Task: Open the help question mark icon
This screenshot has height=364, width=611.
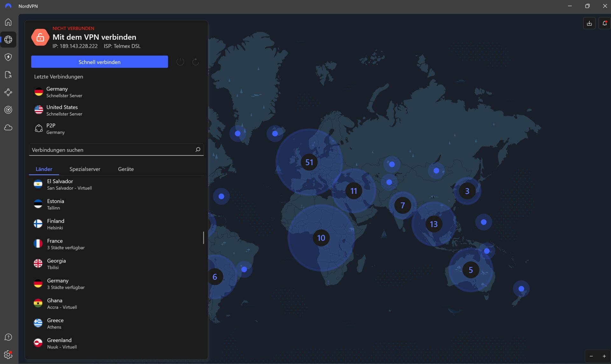Action: pos(8,337)
